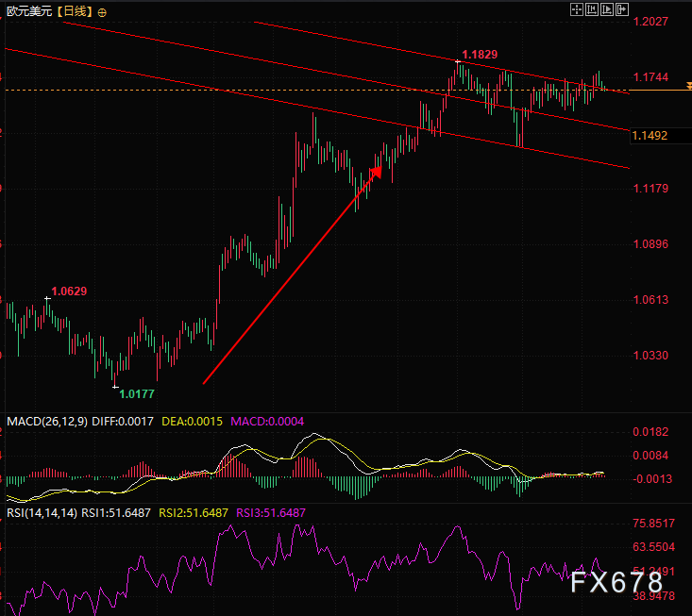
Task: Click the crosshair cursor icon in the chart toolbar
Action: (x=578, y=9)
